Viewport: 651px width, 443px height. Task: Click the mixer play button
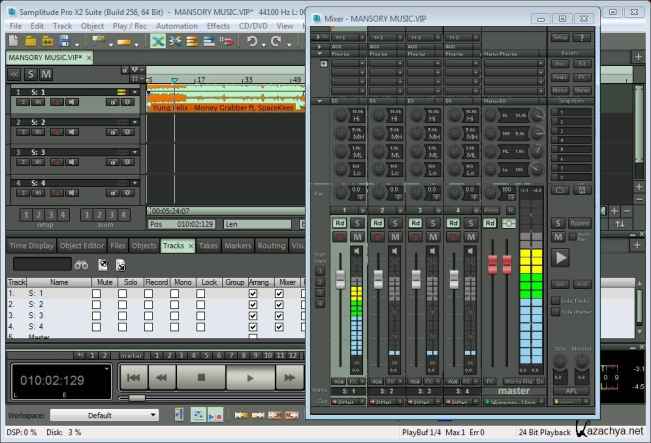[561, 257]
